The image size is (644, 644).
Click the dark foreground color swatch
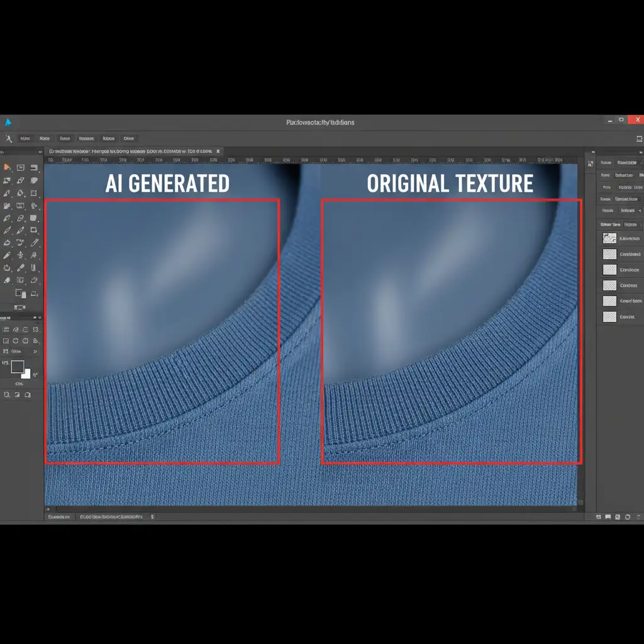(17, 367)
